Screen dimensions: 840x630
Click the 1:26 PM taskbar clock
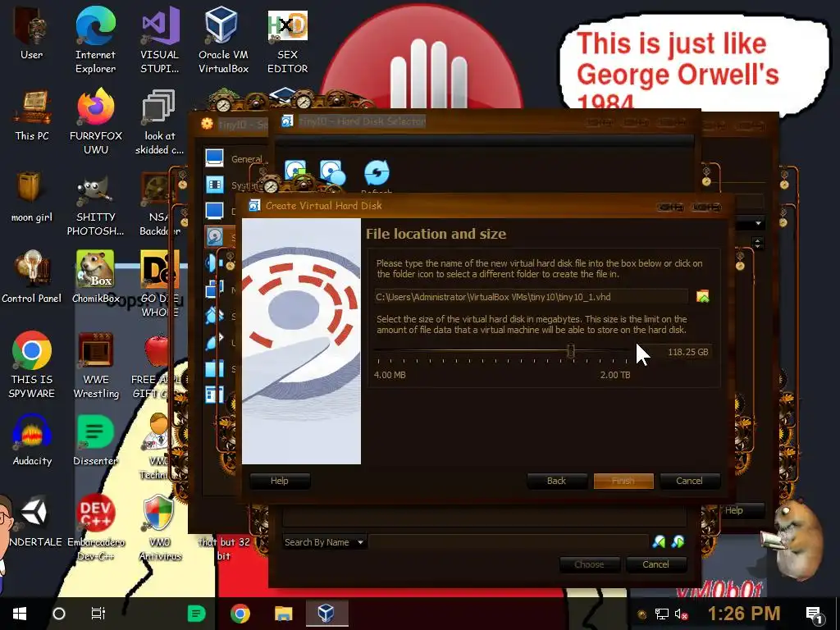pyautogui.click(x=744, y=614)
